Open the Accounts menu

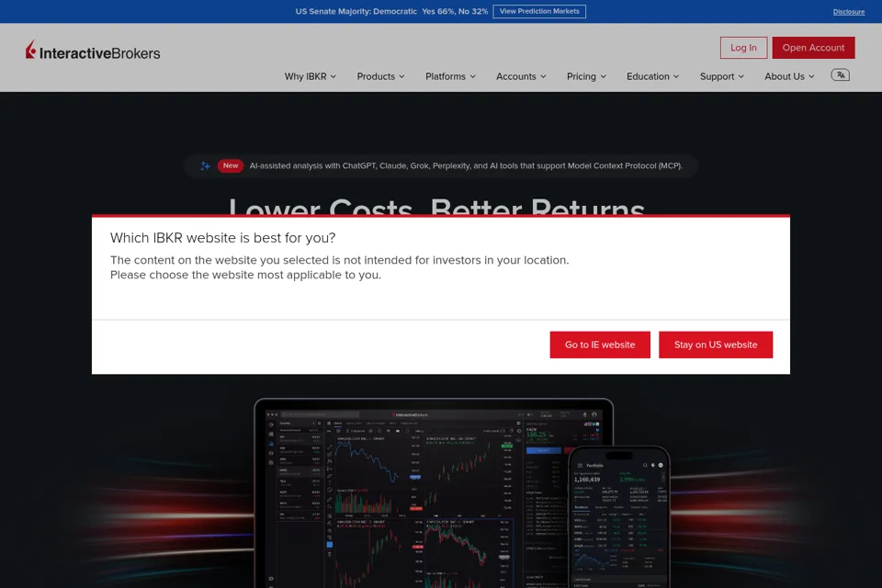click(521, 76)
